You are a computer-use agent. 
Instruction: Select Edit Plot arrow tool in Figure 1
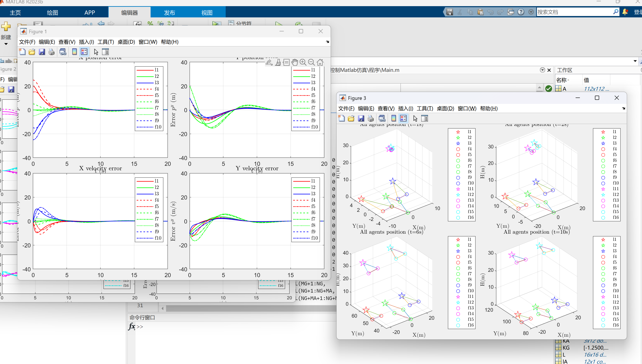96,52
